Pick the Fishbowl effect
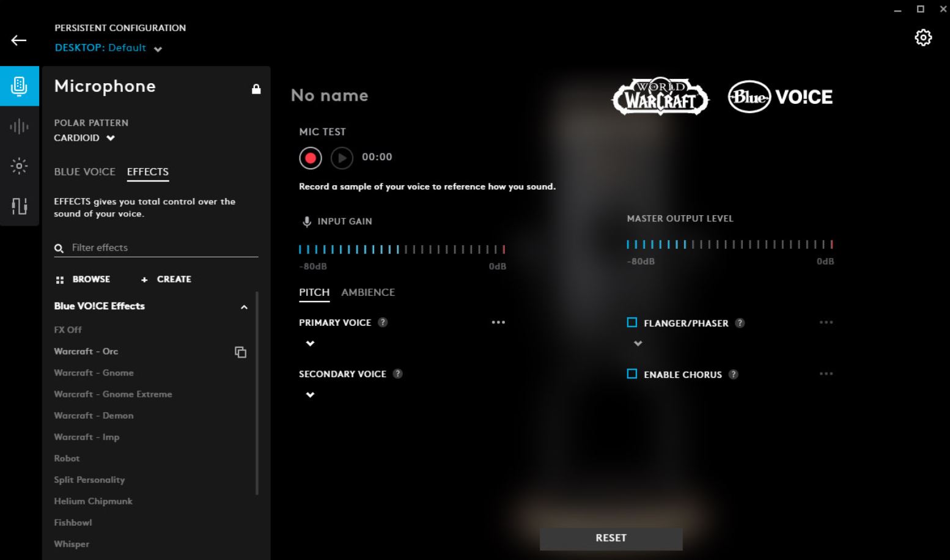 click(73, 523)
